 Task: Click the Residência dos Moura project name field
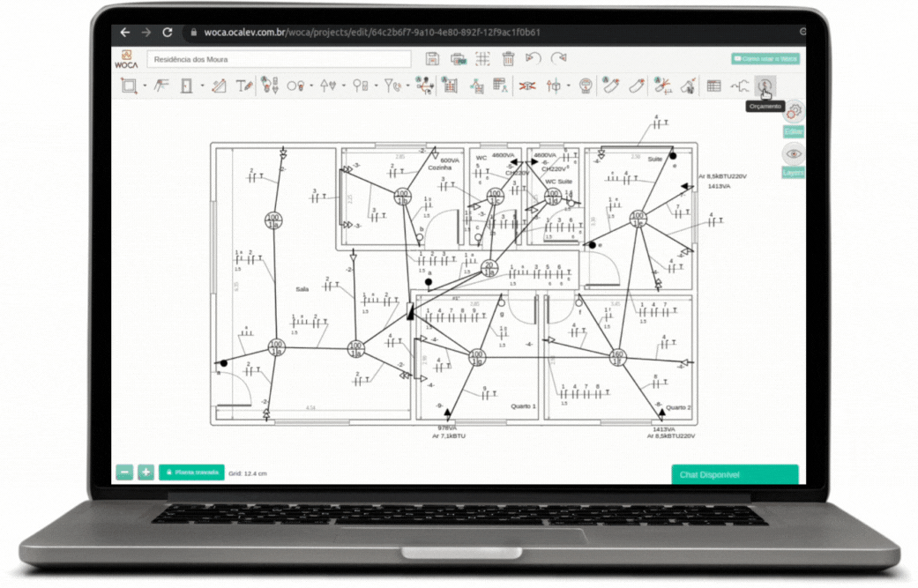click(x=278, y=59)
